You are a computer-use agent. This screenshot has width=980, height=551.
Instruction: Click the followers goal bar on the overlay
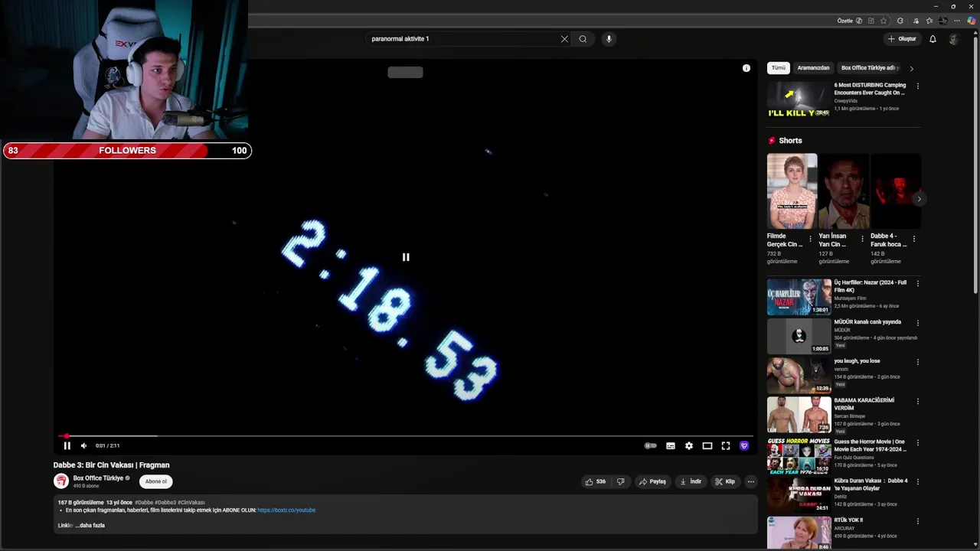(127, 151)
